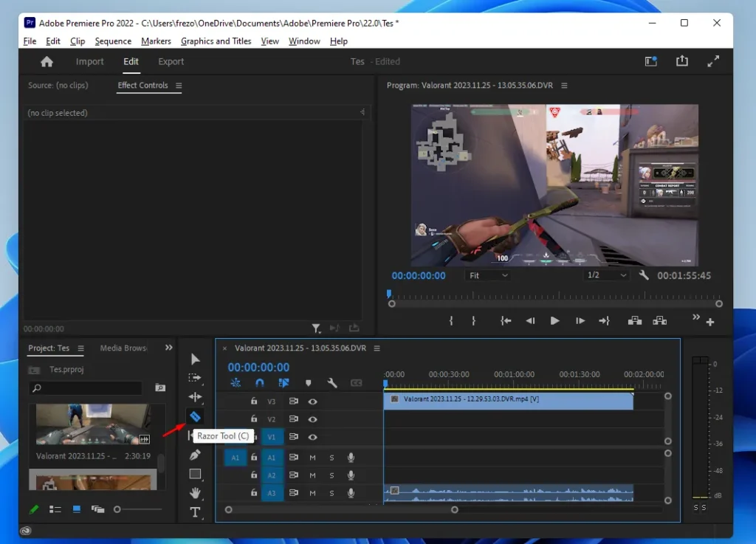The image size is (756, 544).
Task: Open playback resolution 1/2 dropdown
Action: (606, 275)
